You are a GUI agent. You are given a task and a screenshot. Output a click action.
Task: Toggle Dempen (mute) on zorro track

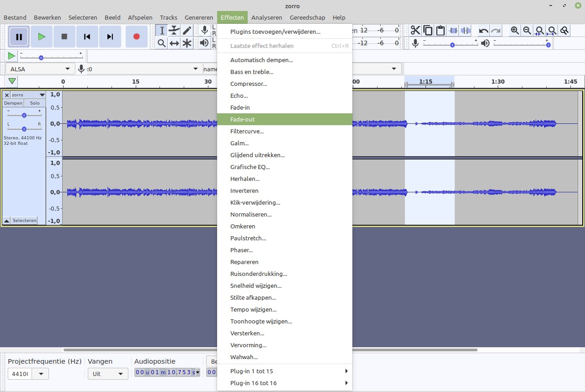(x=13, y=103)
